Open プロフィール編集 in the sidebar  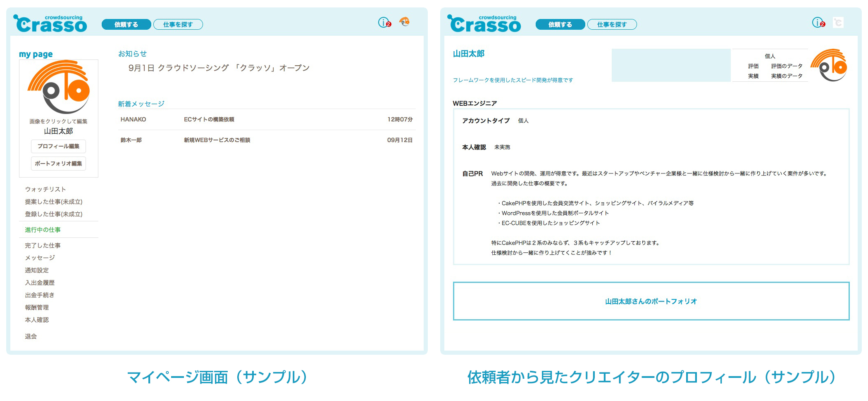pos(58,146)
